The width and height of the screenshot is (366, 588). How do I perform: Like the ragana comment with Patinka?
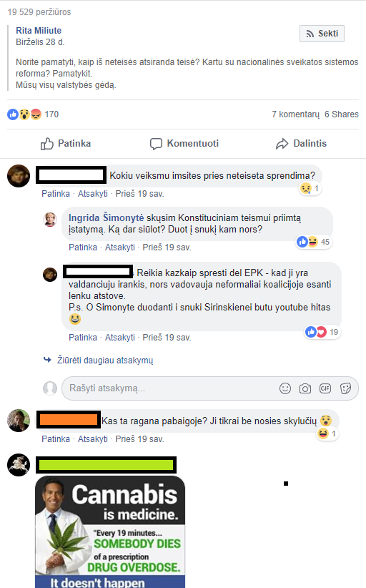pos(56,439)
